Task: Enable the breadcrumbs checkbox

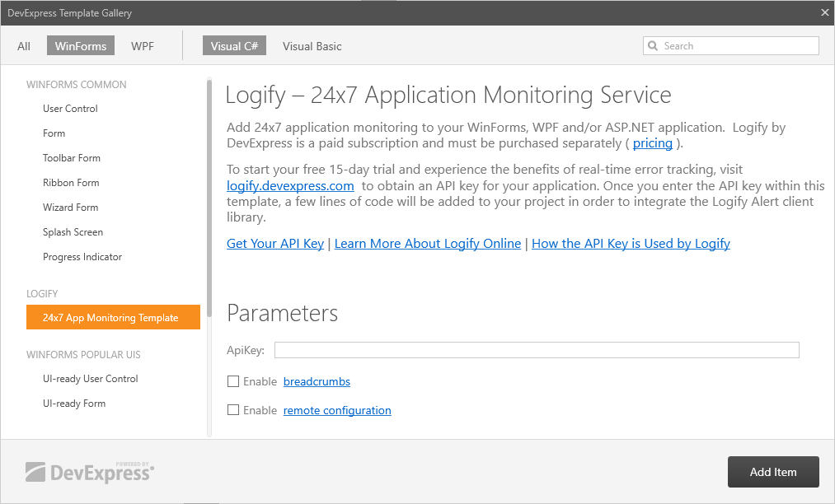Action: (x=233, y=381)
